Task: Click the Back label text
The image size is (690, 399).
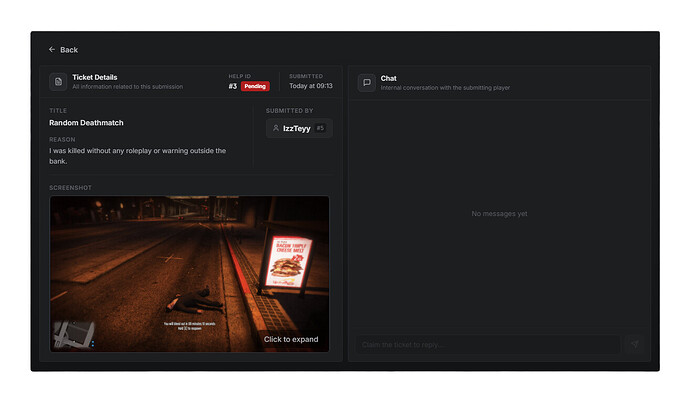Action: pyautogui.click(x=69, y=50)
